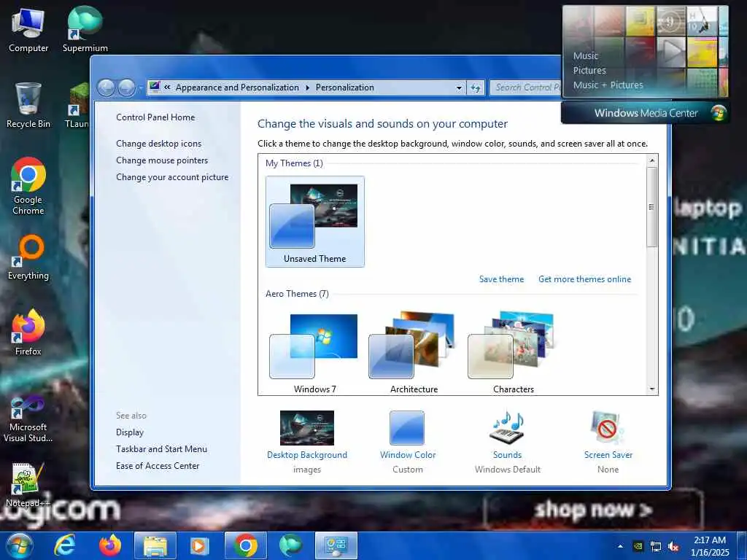Open the control panel icon in address bar
This screenshot has width=747, height=560.
(x=155, y=87)
